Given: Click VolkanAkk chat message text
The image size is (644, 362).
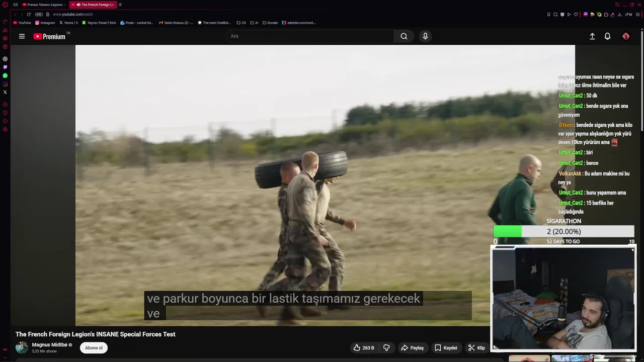Looking at the screenshot, I should pyautogui.click(x=594, y=178).
